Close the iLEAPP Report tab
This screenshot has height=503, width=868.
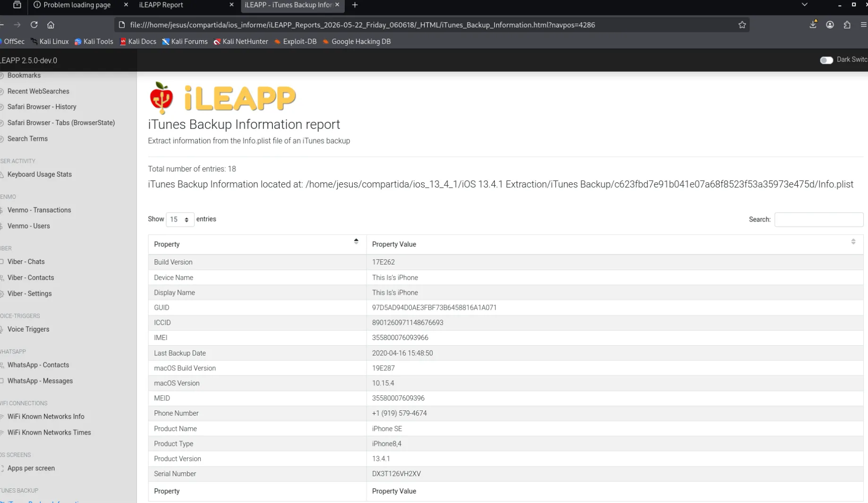231,5
